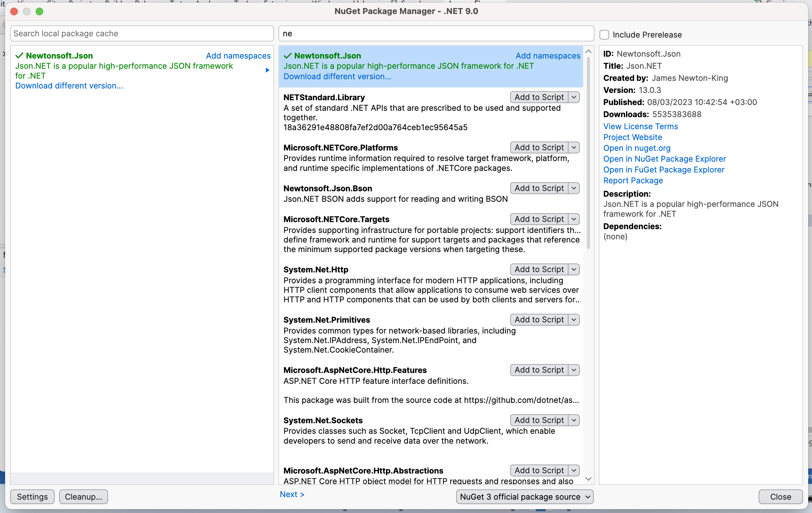Open the Project Website link
The height and width of the screenshot is (513, 812).
tap(632, 137)
